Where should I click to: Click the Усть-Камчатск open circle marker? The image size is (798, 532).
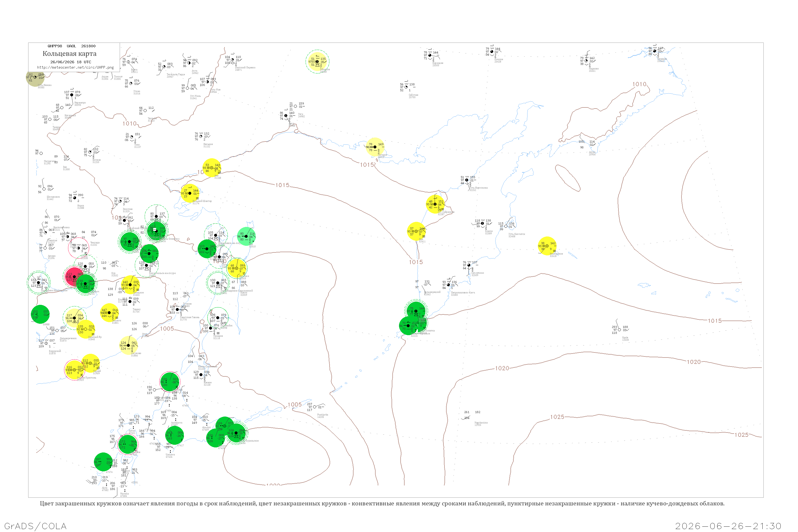point(506,226)
